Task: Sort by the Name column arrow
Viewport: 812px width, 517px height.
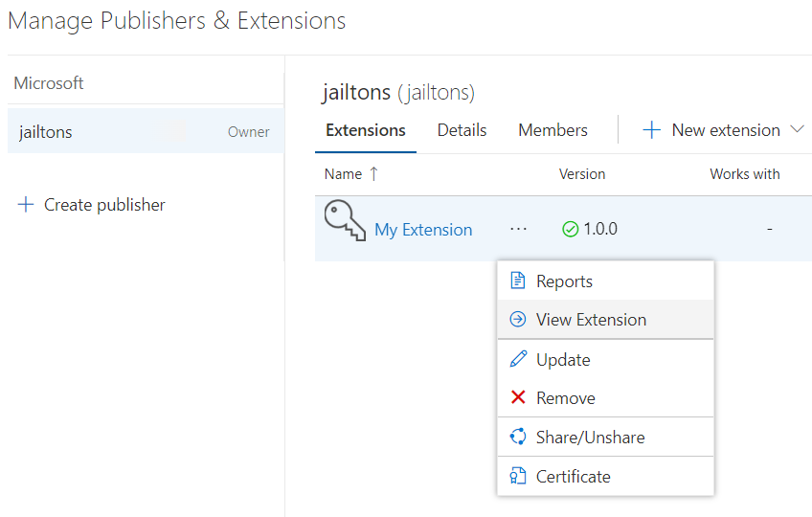Action: (x=373, y=174)
